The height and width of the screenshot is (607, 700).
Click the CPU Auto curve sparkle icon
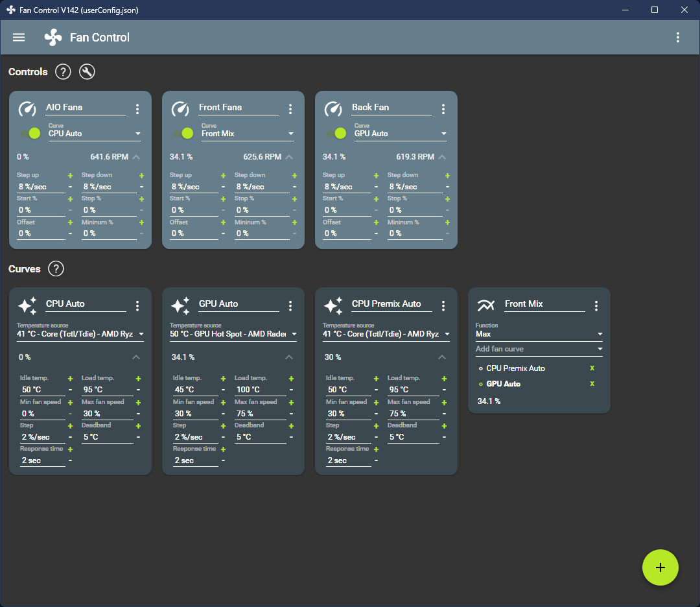(27, 305)
